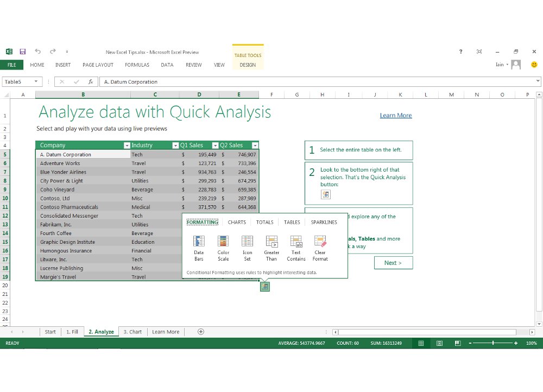The image size is (543, 392).
Task: Click the user account avatar picture
Action: [516, 65]
